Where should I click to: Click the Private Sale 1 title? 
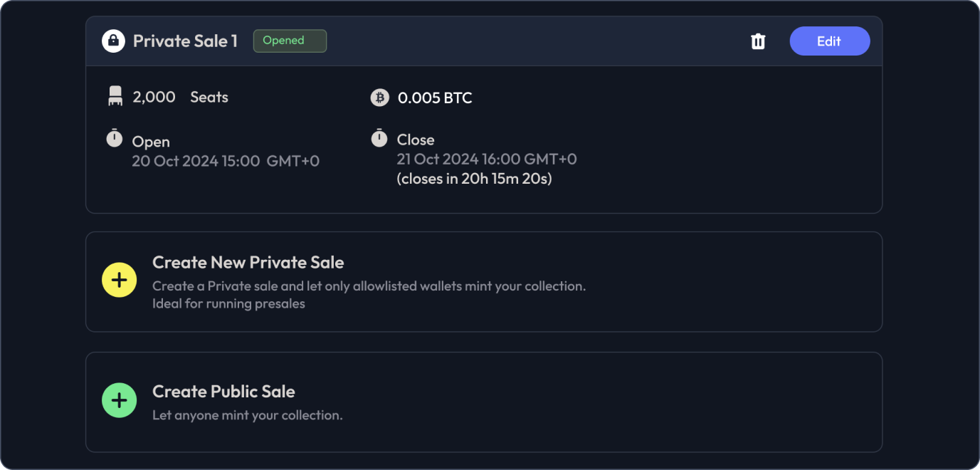pyautogui.click(x=185, y=41)
